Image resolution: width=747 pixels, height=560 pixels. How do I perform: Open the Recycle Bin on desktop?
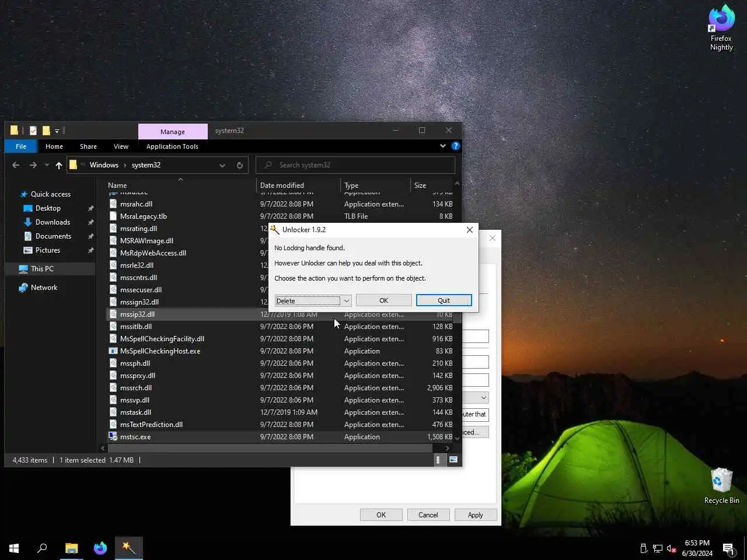coord(721,486)
